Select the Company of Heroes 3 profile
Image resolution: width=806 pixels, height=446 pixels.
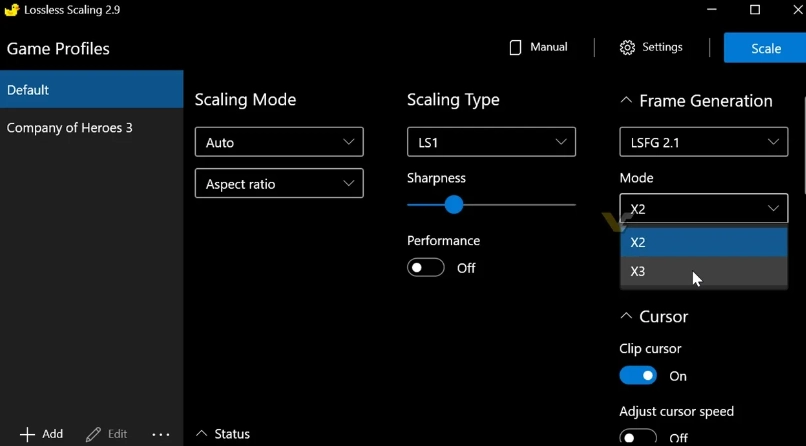click(x=70, y=128)
